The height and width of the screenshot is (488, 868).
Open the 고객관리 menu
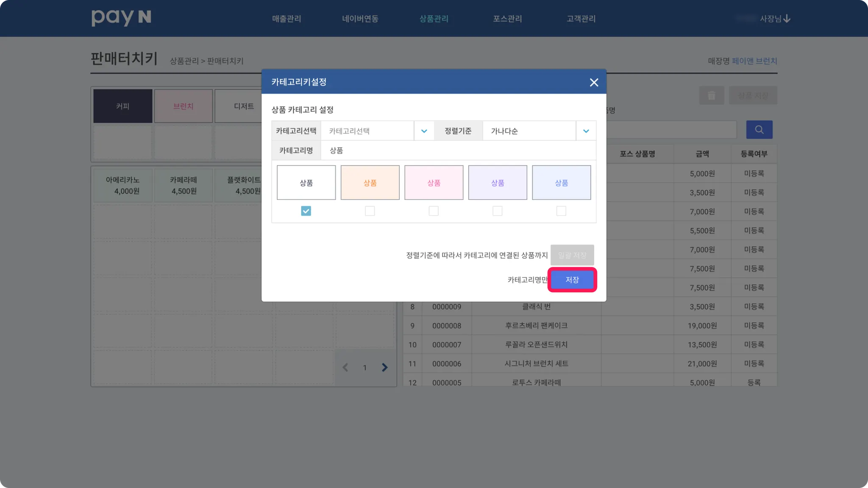coord(581,19)
